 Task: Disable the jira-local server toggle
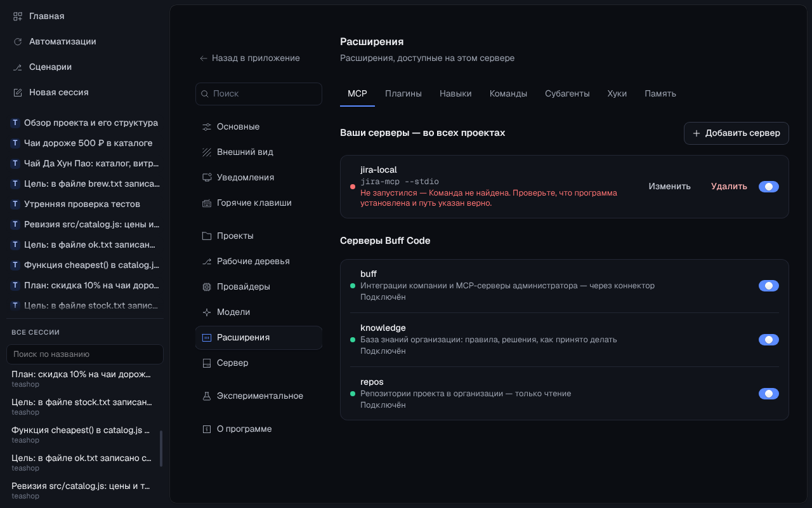point(769,187)
